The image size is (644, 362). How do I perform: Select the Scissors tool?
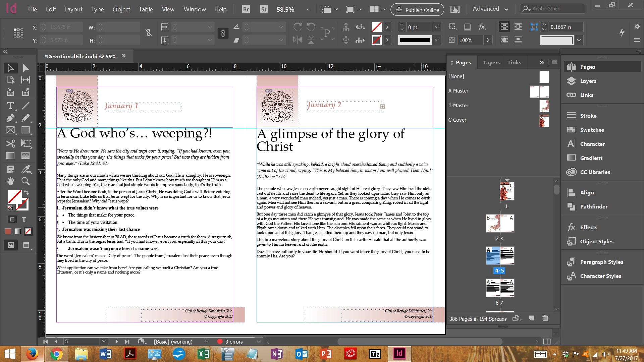pyautogui.click(x=10, y=143)
